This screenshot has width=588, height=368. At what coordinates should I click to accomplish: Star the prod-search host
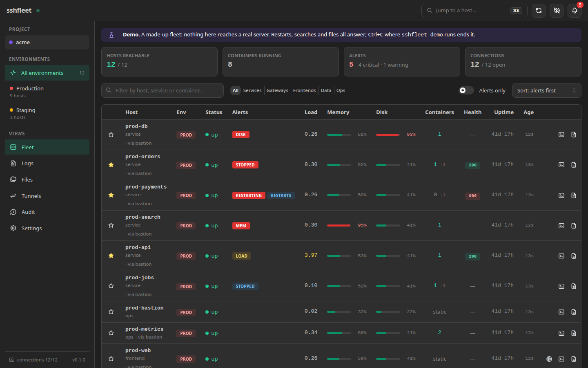click(111, 225)
